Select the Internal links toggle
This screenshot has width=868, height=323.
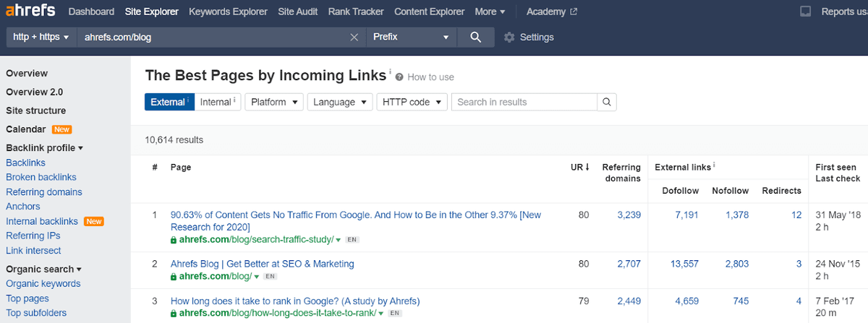pyautogui.click(x=218, y=102)
